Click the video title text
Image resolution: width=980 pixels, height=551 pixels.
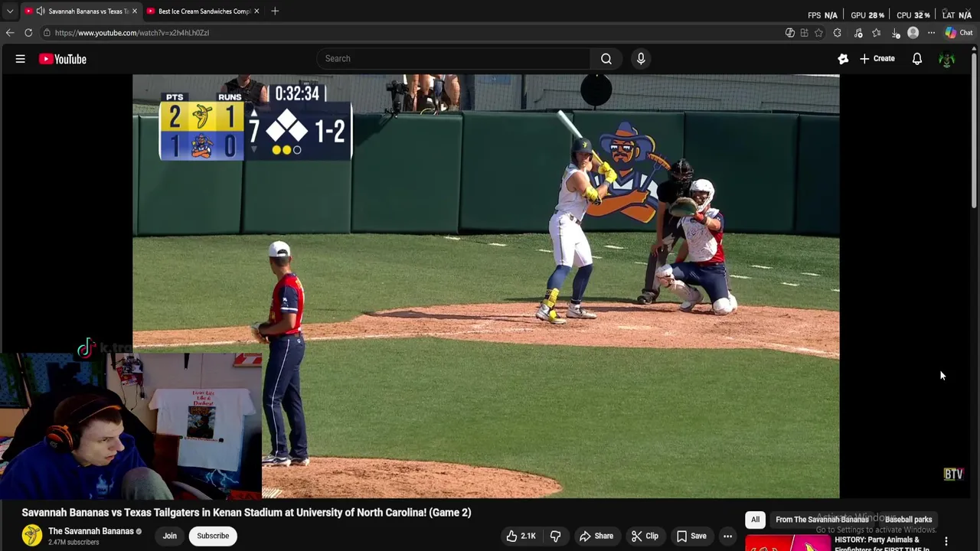(x=247, y=513)
